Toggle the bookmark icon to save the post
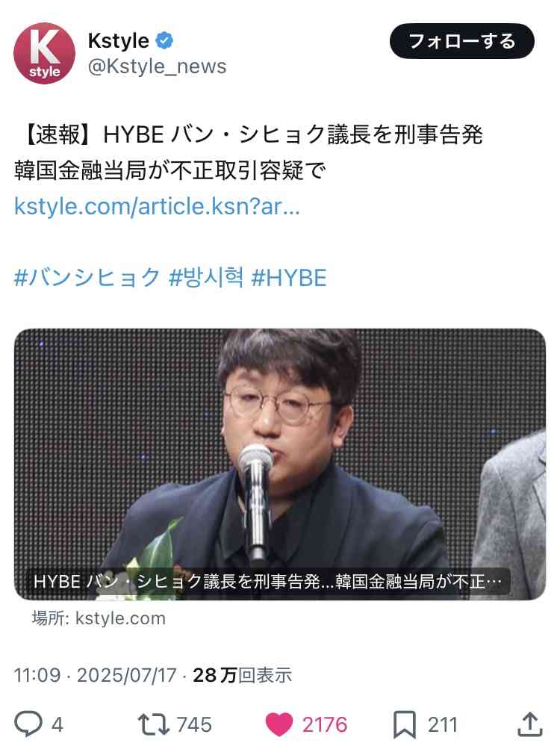 (x=404, y=724)
